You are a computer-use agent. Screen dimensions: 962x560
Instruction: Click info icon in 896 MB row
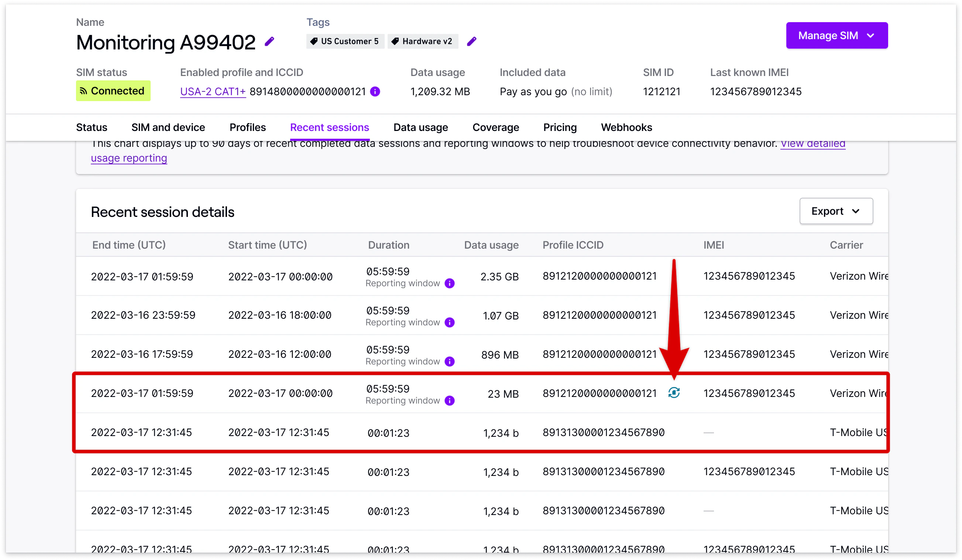(450, 362)
